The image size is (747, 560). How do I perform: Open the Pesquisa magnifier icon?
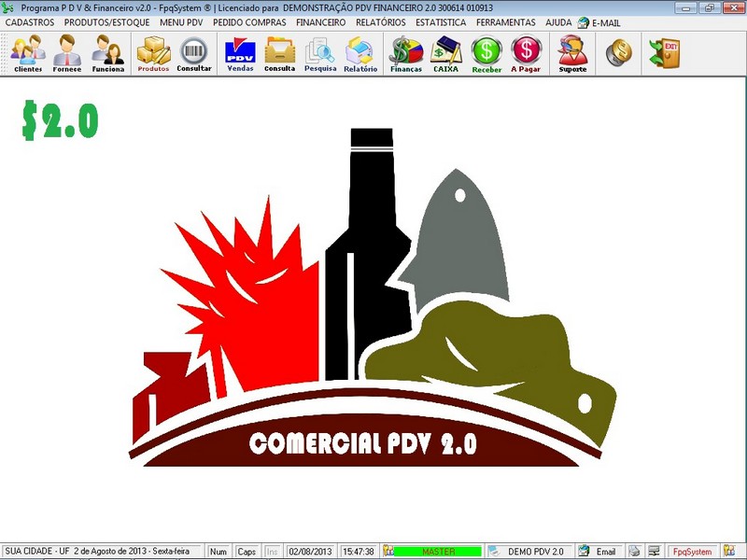pos(320,53)
